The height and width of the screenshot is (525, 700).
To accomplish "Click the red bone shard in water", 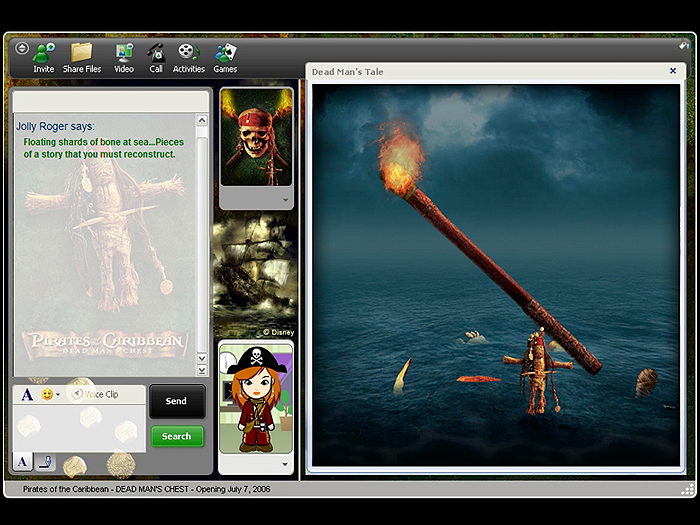I will [x=478, y=379].
